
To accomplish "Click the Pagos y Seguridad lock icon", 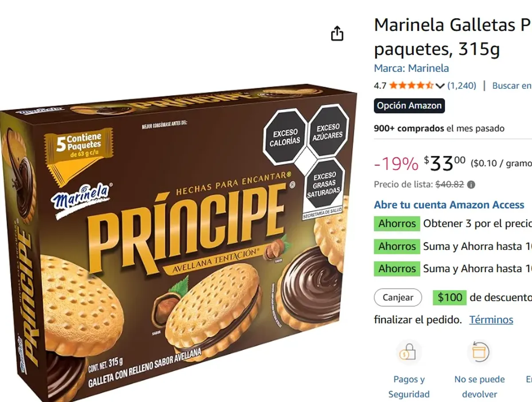I will pos(408,352).
